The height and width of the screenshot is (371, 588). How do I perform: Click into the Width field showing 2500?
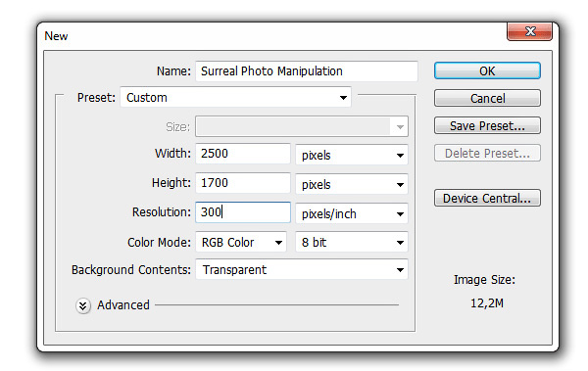click(x=243, y=154)
